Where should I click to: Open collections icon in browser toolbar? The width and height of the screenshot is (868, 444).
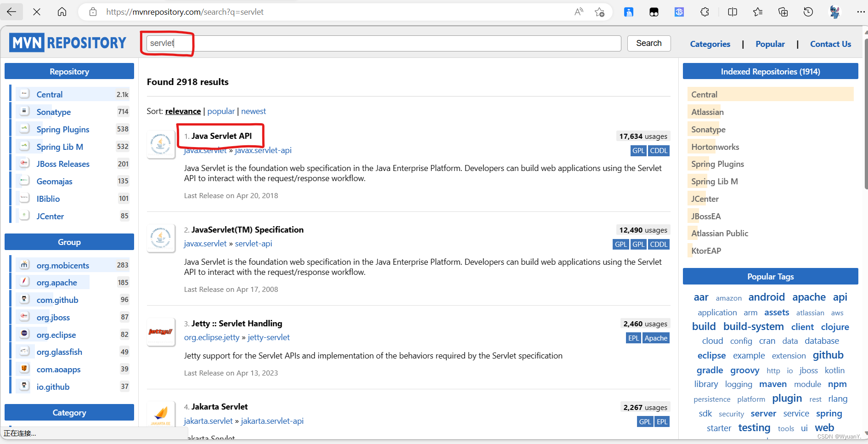point(783,12)
